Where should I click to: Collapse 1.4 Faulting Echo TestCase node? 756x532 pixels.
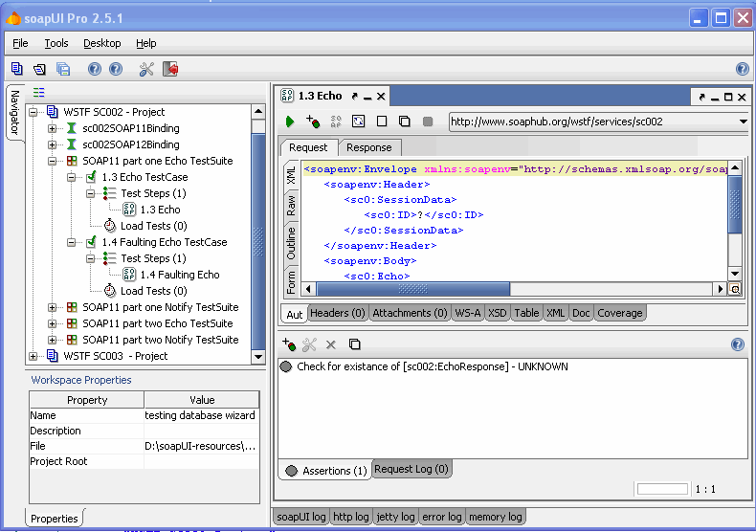tap(72, 242)
